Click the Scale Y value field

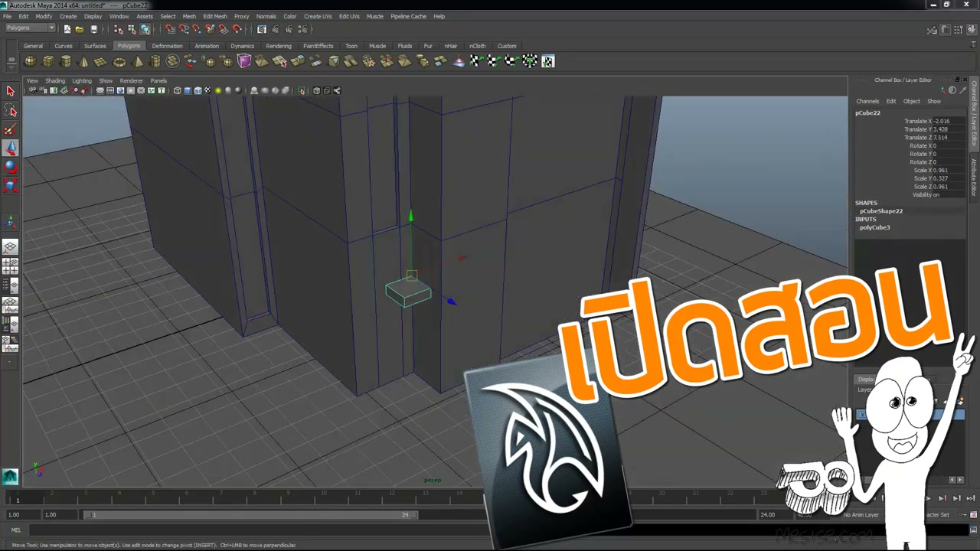[948, 178]
